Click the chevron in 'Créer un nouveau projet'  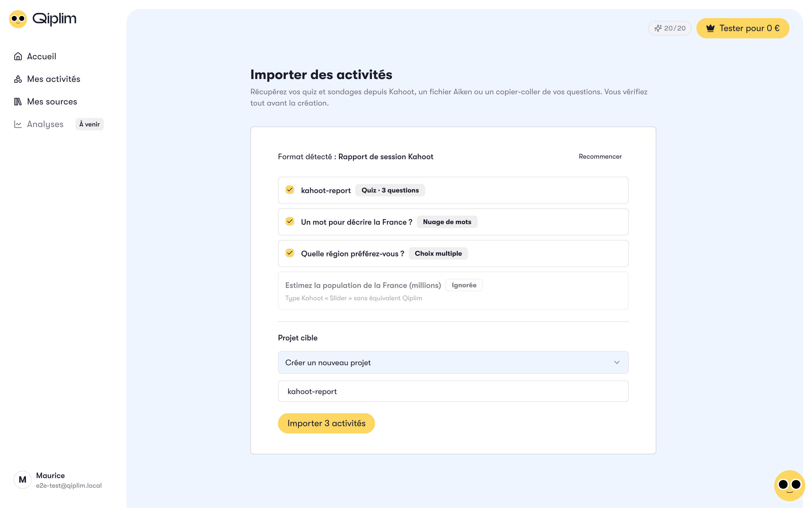coord(617,362)
